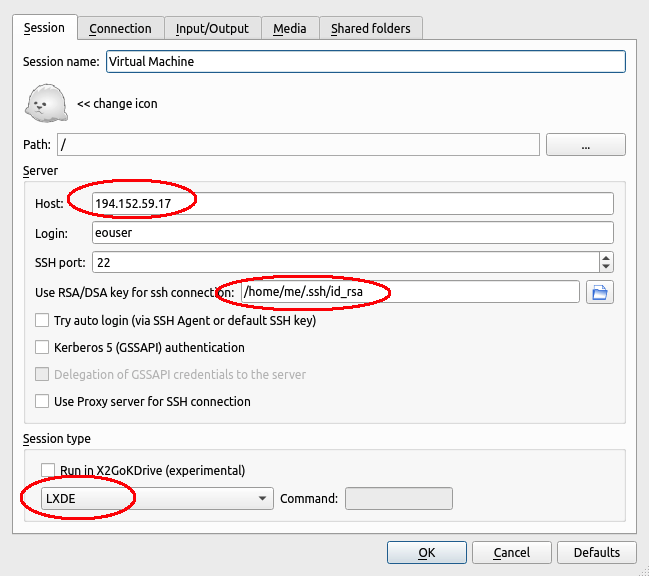Browse path with the ... button
Screen dimensions: 649x576
585,145
